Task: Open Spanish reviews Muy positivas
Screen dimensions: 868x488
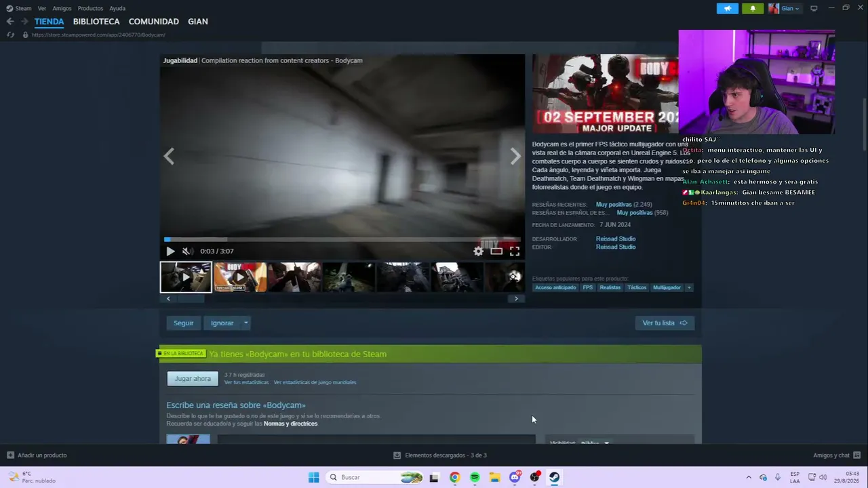Action: click(635, 213)
